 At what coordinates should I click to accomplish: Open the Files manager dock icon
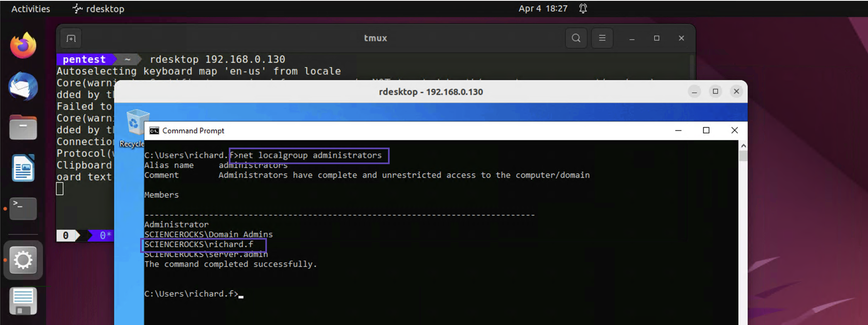pos(23,127)
